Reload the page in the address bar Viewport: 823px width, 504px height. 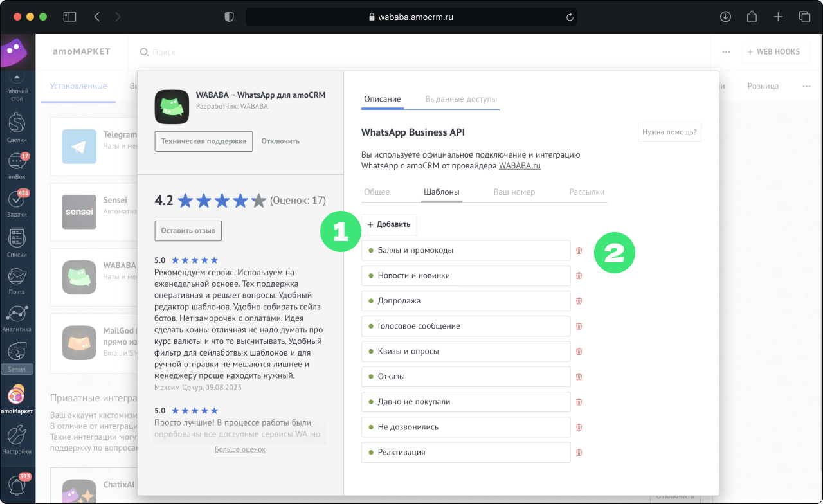[x=569, y=17]
